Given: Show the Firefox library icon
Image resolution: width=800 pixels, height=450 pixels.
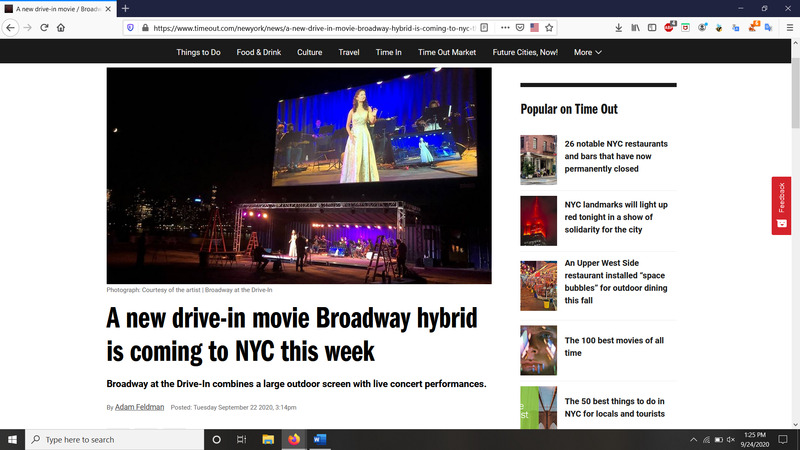Looking at the screenshot, I should click(635, 27).
